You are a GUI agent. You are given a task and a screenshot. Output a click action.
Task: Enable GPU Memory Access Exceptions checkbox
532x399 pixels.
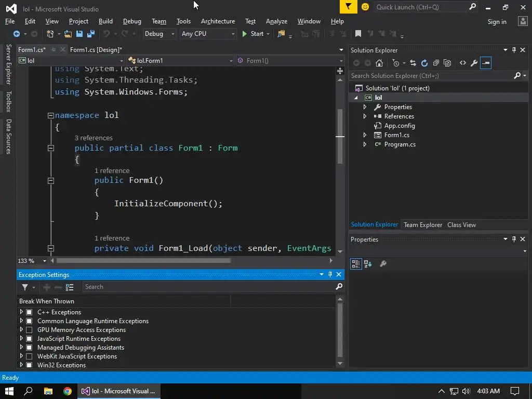click(29, 330)
